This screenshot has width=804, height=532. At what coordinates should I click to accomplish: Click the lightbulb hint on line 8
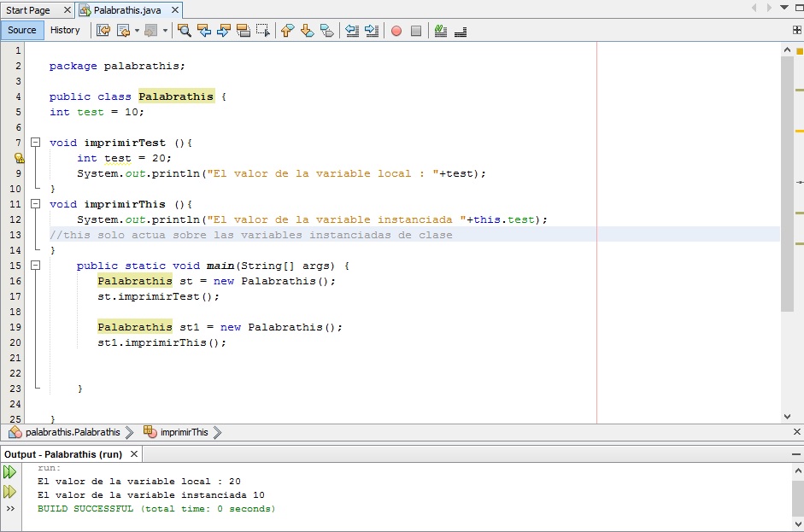[x=19, y=158]
